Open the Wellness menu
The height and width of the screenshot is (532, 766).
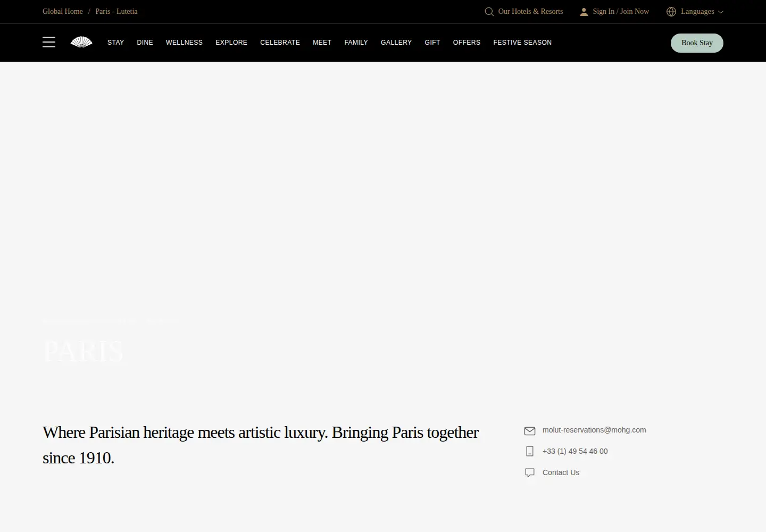pos(184,43)
